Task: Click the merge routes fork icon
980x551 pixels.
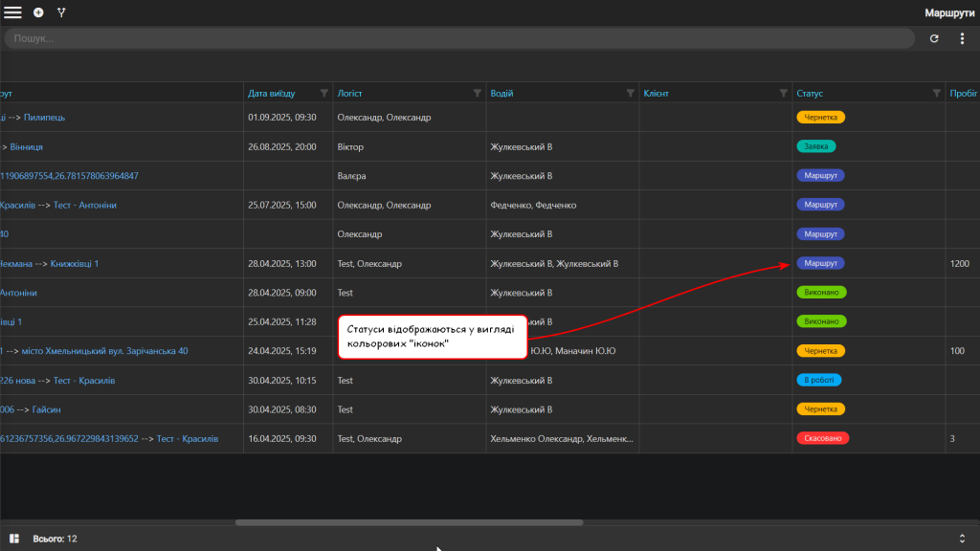Action: (61, 12)
